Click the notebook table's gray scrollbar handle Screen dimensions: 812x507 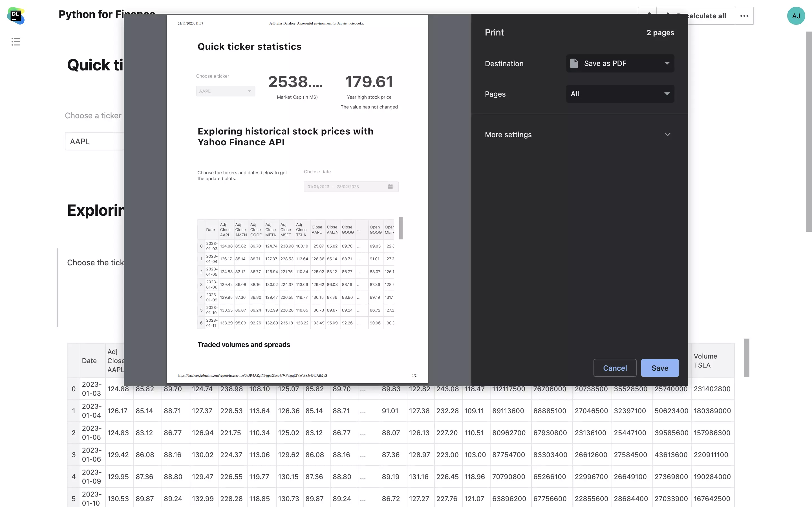click(746, 357)
